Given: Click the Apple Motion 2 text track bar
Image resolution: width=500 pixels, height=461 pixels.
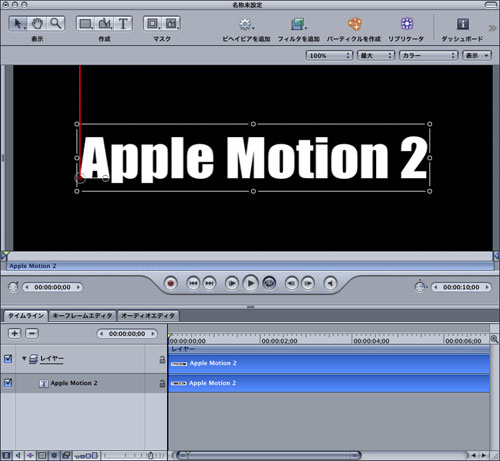Looking at the screenshot, I should coord(329,383).
